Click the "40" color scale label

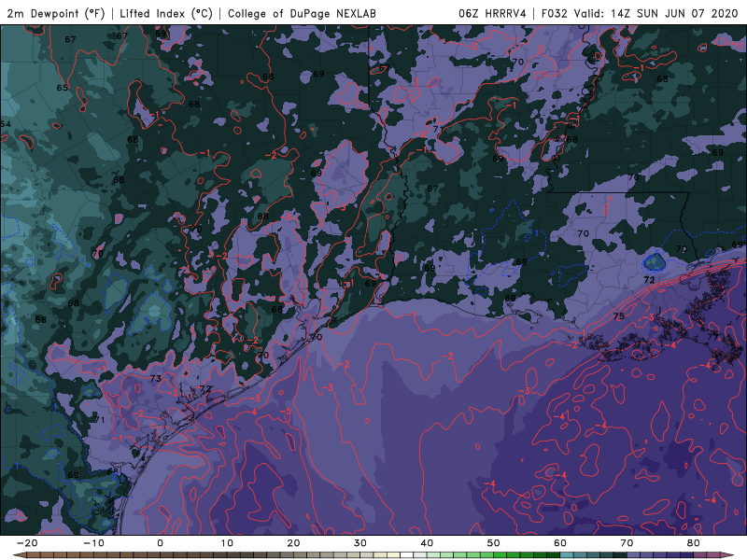pyautogui.click(x=427, y=543)
